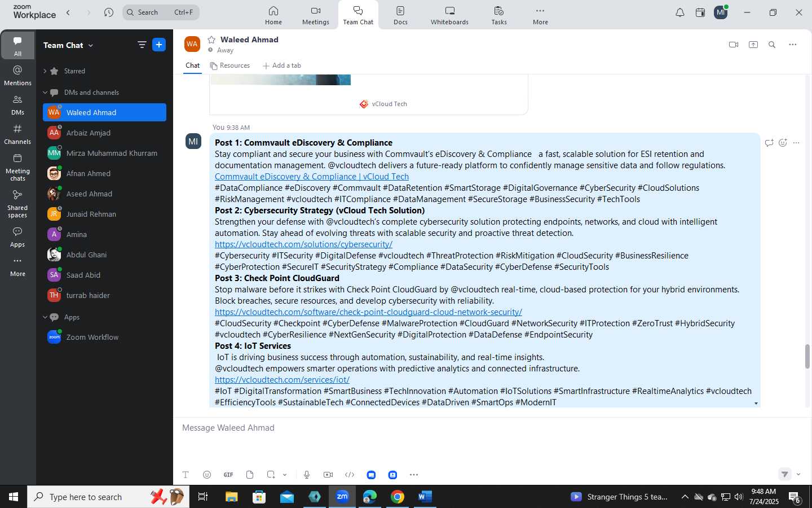
Task: Open the Apps sidebar icon
Action: coord(17,237)
